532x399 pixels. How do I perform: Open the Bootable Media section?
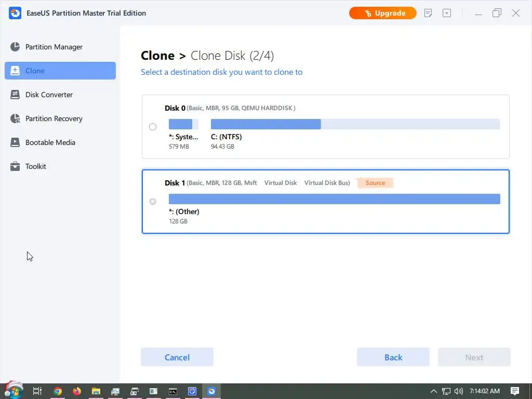60,142
